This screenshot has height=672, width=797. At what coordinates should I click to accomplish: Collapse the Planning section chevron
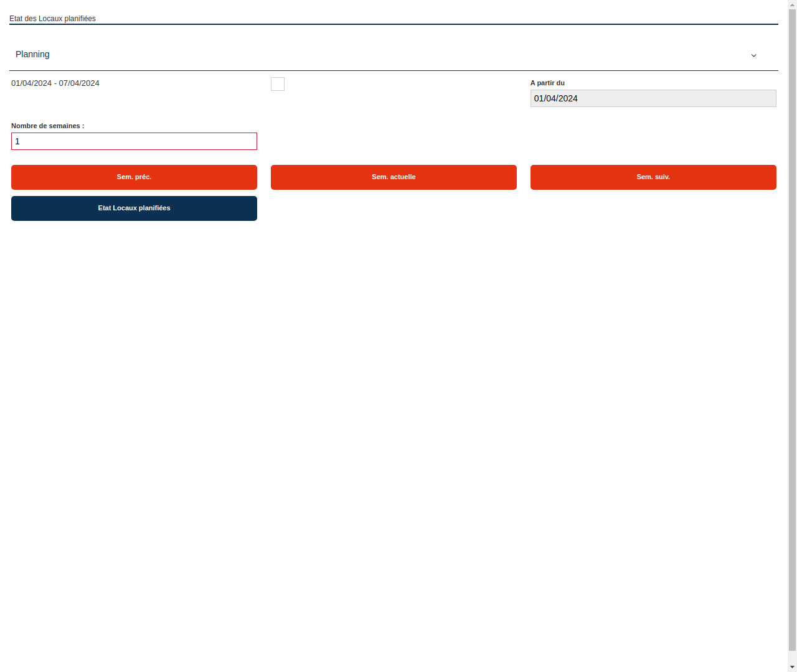tap(753, 55)
